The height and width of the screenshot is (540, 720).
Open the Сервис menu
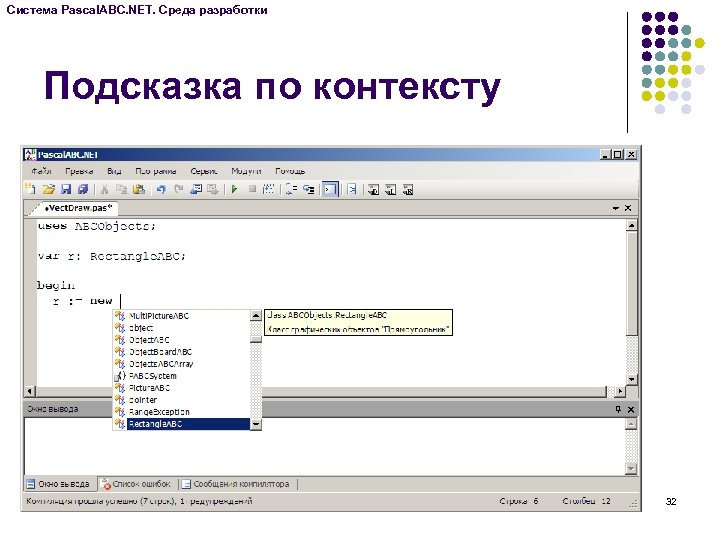pos(203,171)
